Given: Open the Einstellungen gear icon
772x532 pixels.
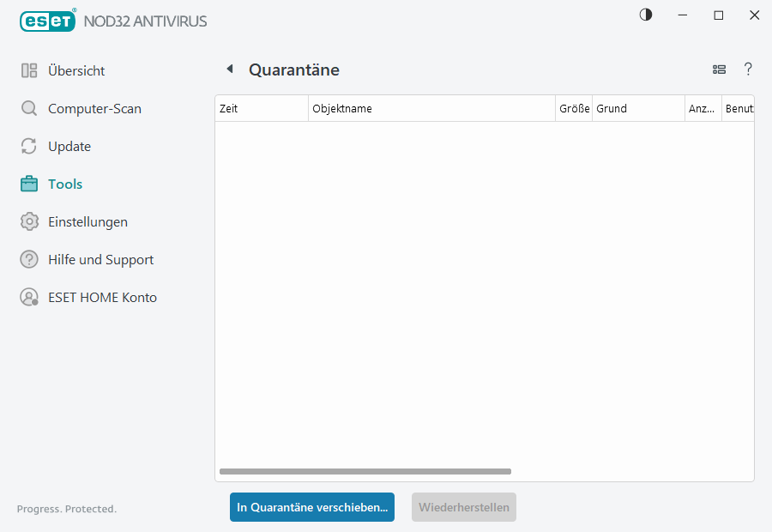Looking at the screenshot, I should (29, 221).
